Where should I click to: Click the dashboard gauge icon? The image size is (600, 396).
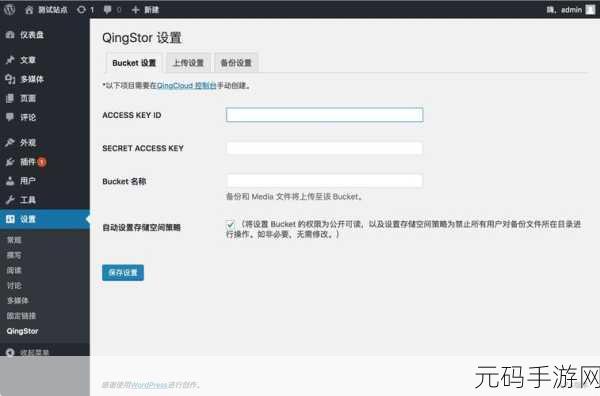point(10,35)
